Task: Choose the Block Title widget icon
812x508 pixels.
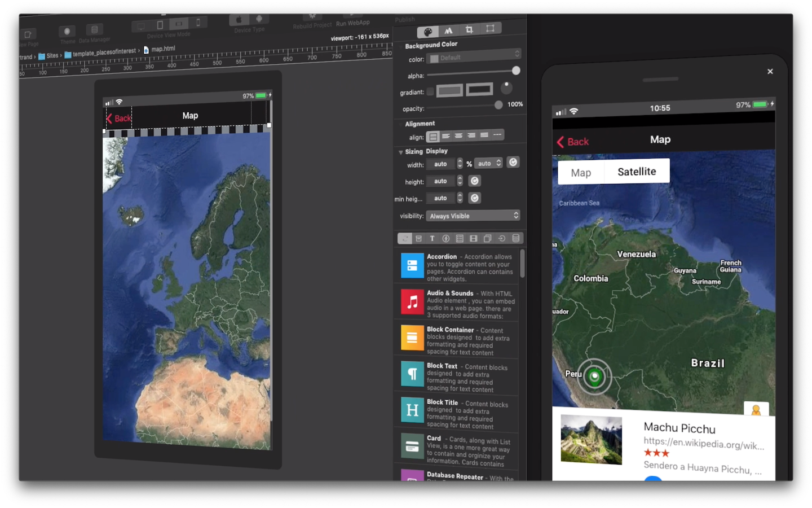Action: 412,410
